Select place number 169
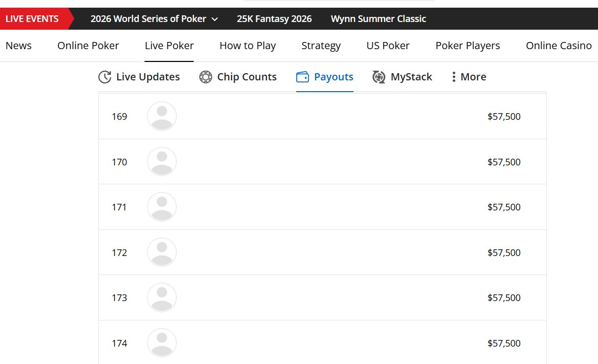The width and height of the screenshot is (598, 364). (x=119, y=117)
